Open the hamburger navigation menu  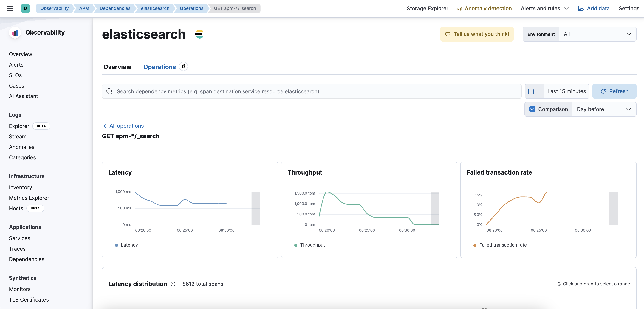pyautogui.click(x=10, y=9)
